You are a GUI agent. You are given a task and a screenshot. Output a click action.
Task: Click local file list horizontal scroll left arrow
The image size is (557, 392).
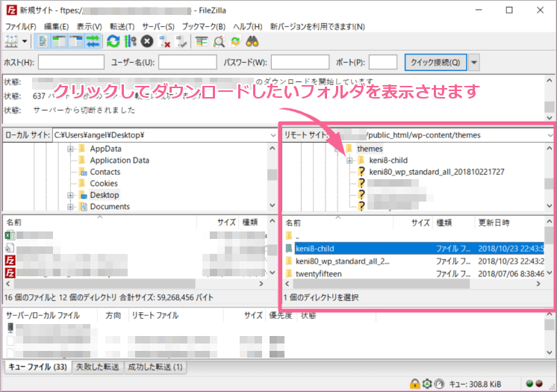[x=8, y=284]
